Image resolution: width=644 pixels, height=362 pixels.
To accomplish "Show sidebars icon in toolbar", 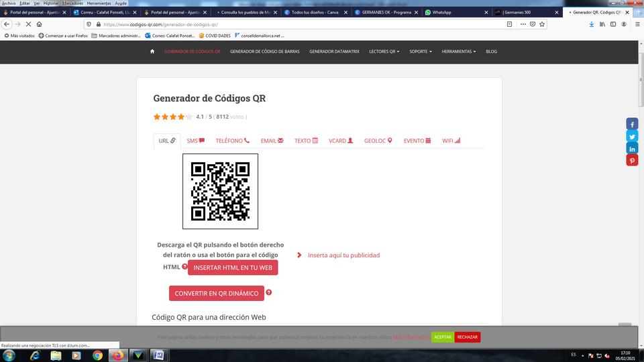I will [613, 24].
